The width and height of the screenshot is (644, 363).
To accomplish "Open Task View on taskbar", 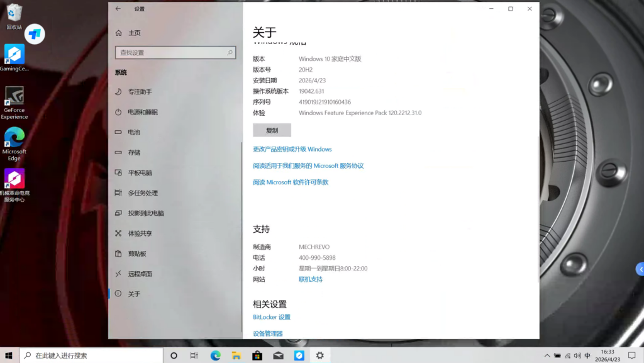I will [194, 355].
